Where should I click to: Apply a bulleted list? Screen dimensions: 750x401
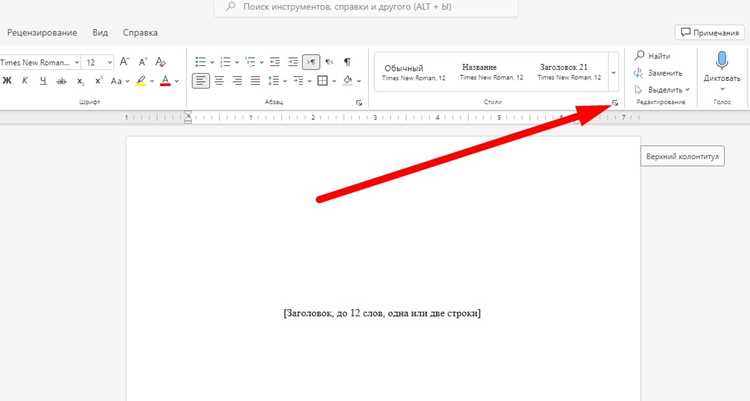[x=200, y=62]
